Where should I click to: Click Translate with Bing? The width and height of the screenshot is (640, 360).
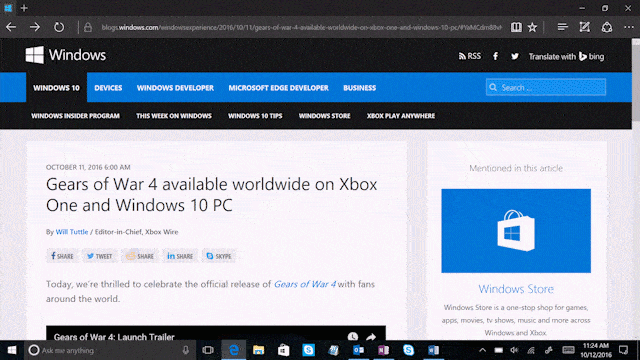point(566,56)
